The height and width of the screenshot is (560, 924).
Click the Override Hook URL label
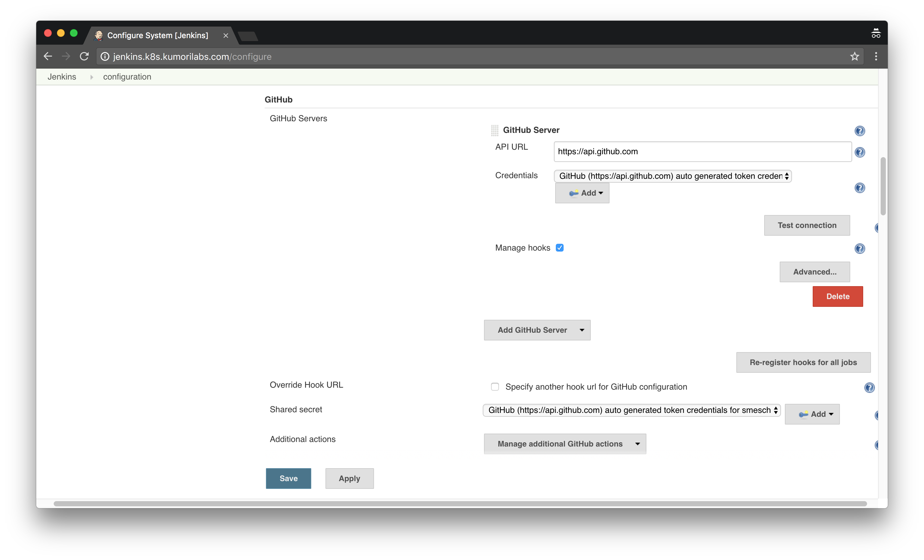click(x=306, y=385)
